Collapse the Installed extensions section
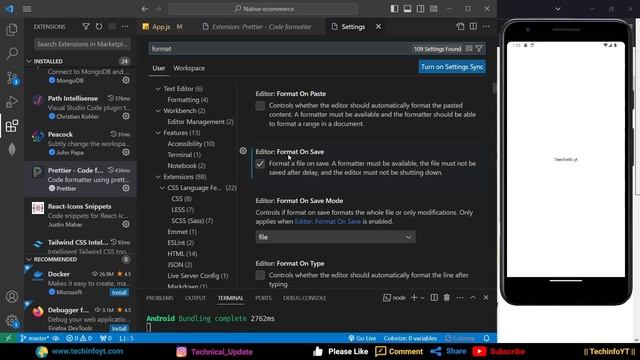 point(29,61)
